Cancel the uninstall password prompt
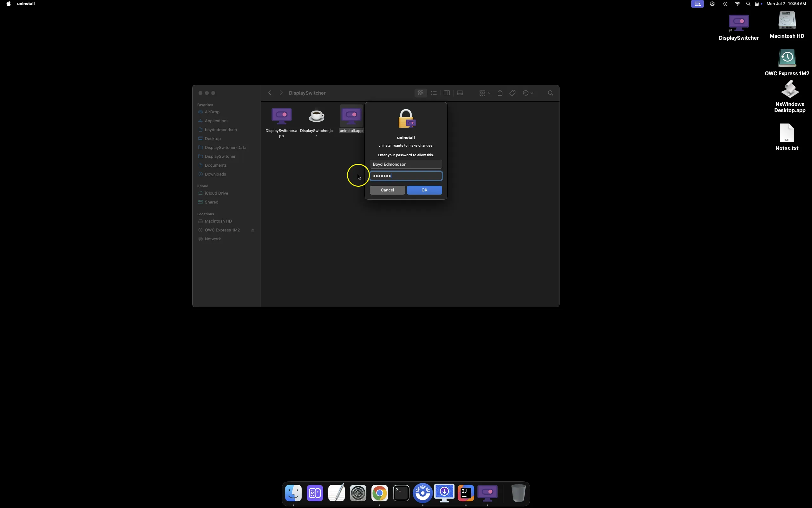812x508 pixels. click(387, 190)
